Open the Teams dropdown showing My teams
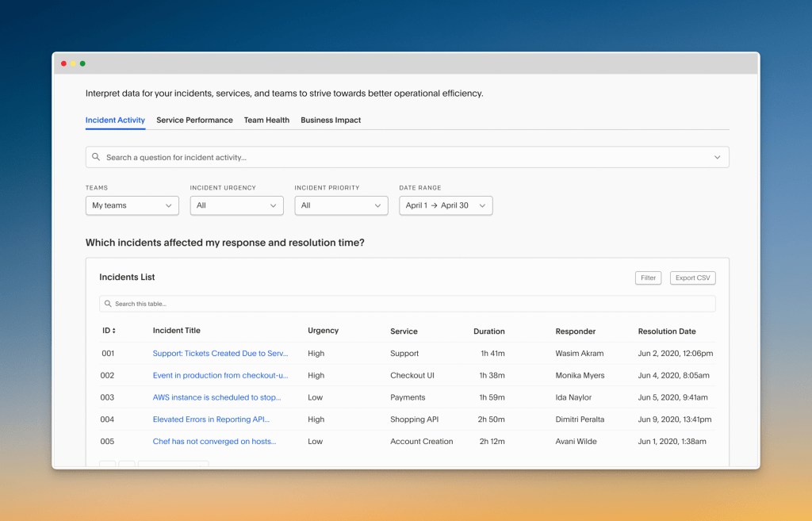Image resolution: width=812 pixels, height=521 pixels. [x=132, y=205]
